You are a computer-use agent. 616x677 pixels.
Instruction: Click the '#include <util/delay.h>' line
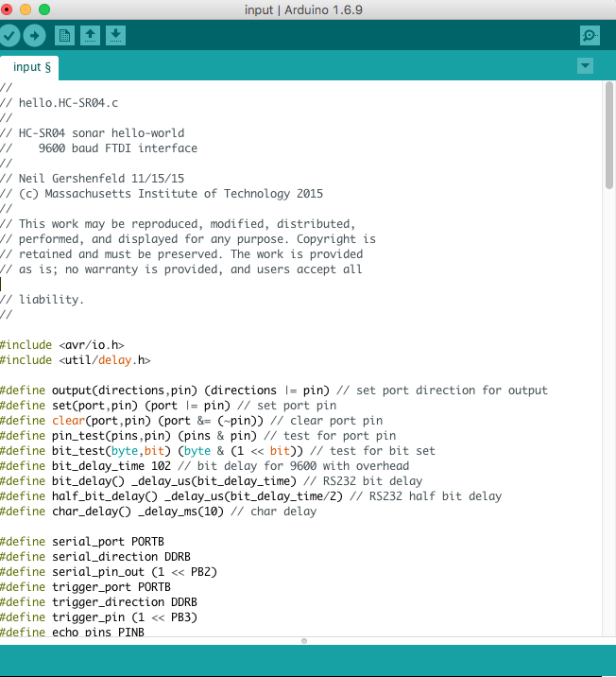click(76, 360)
